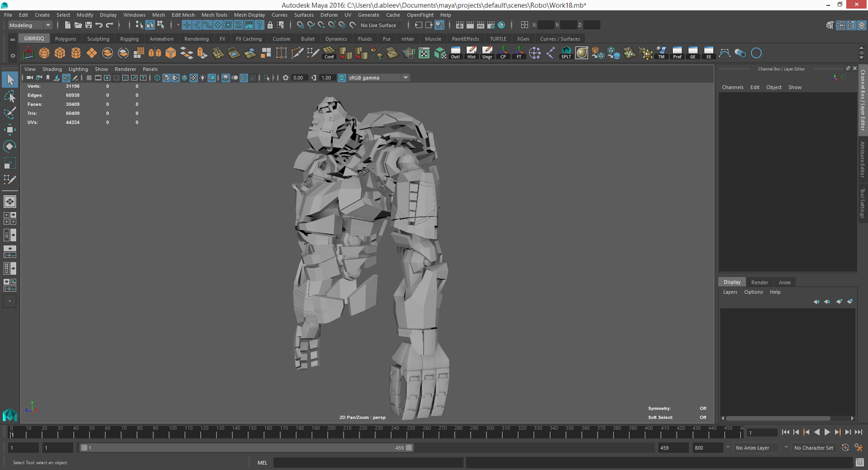868x470 pixels.
Task: Switch to the Sculpting shelf tab
Action: pyautogui.click(x=98, y=39)
